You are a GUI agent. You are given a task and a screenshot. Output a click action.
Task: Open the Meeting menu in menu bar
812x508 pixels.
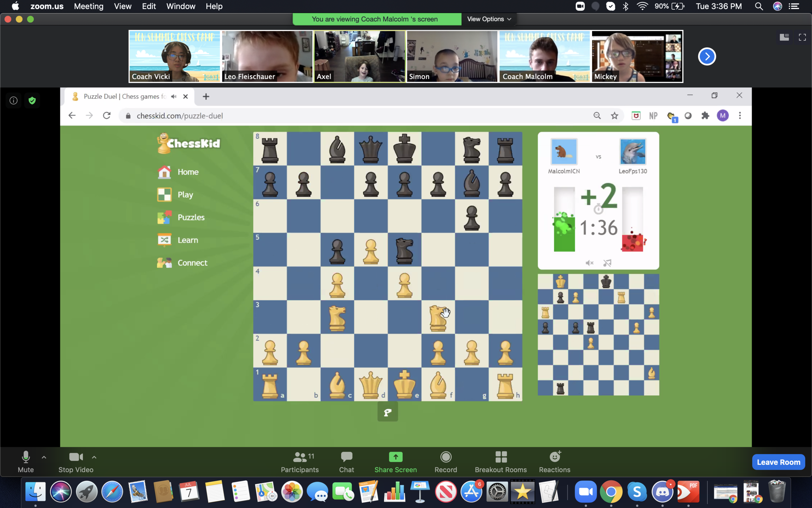(x=89, y=7)
